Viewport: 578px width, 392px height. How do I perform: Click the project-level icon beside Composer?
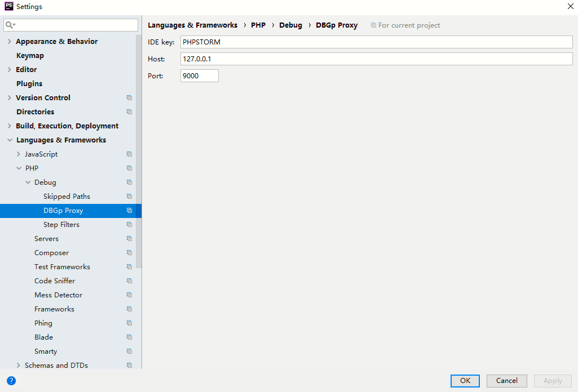[129, 253]
